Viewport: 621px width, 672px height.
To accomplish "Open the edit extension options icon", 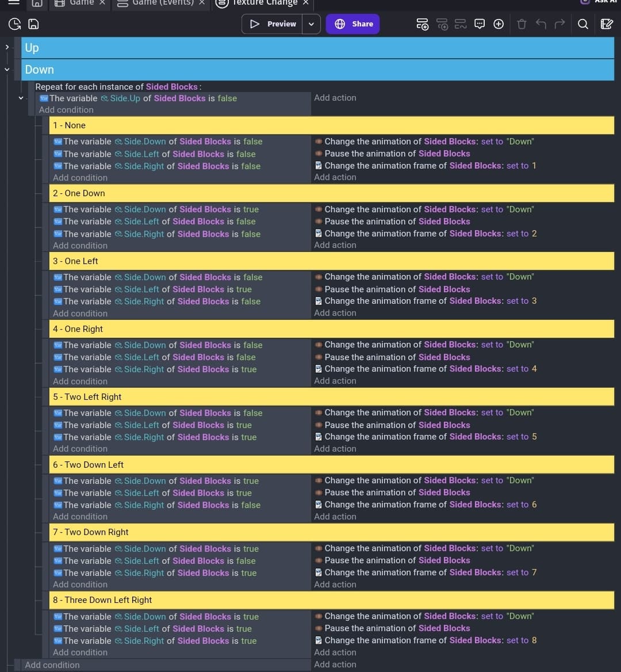I will coord(607,24).
